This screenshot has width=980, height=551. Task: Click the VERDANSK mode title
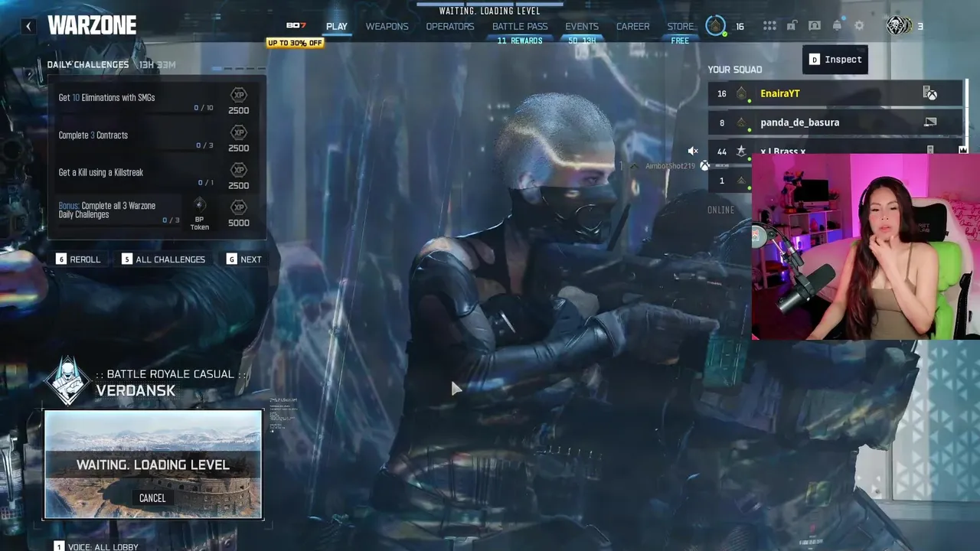coord(136,390)
